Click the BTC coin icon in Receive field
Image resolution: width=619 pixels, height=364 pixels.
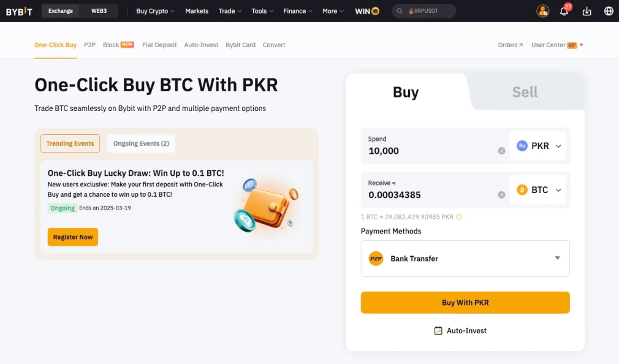click(522, 190)
